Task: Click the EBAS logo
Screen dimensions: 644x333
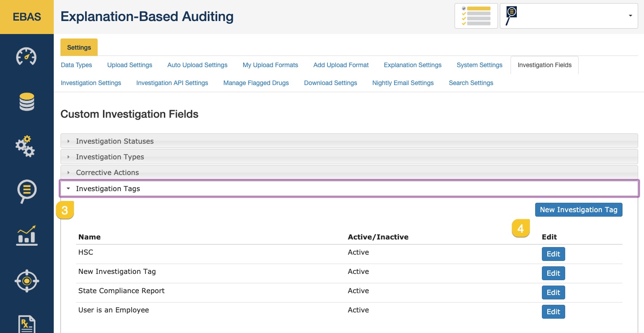Action: (27, 17)
